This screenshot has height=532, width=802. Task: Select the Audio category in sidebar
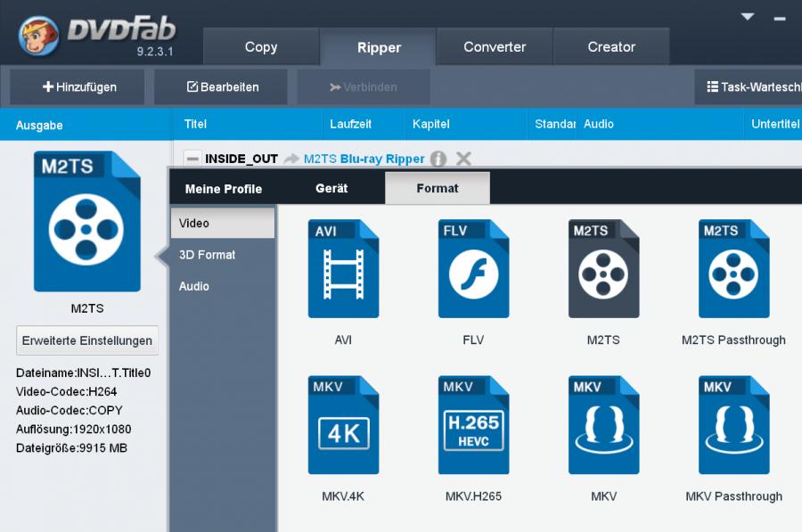(223, 286)
